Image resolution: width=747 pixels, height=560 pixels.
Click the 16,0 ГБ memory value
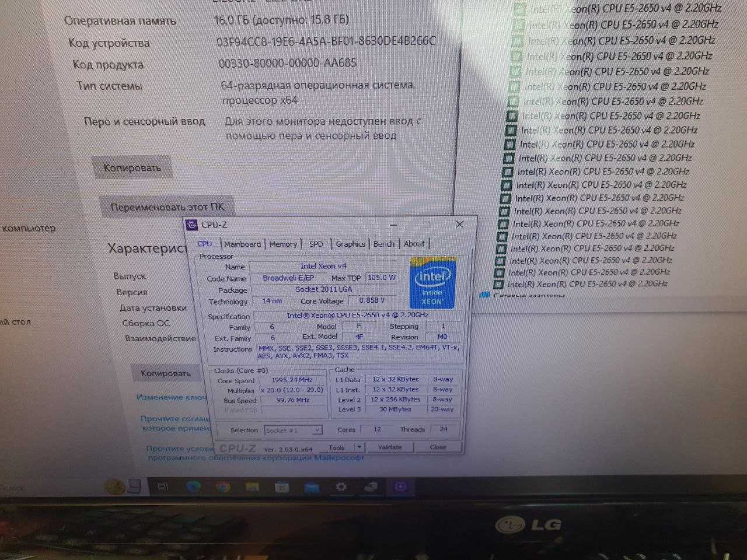(x=281, y=20)
